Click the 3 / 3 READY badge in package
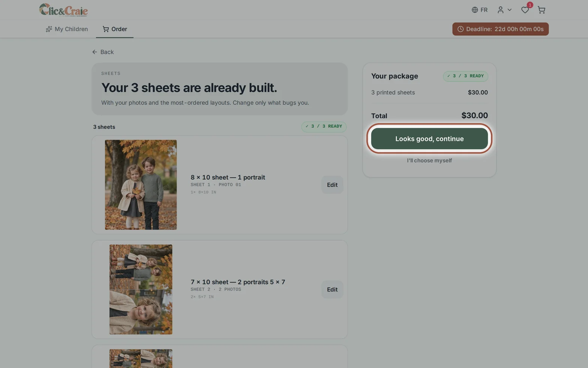The width and height of the screenshot is (588, 368). pos(465,76)
